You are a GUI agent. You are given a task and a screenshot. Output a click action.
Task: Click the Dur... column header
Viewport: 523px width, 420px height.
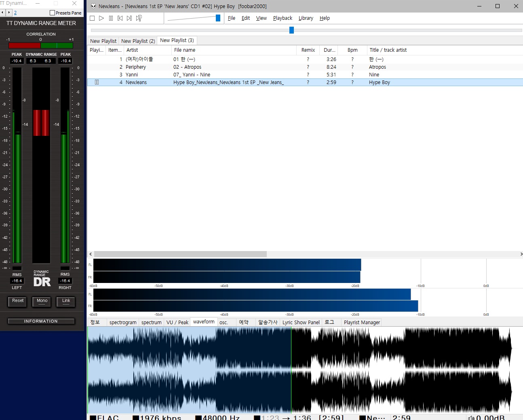pos(329,50)
